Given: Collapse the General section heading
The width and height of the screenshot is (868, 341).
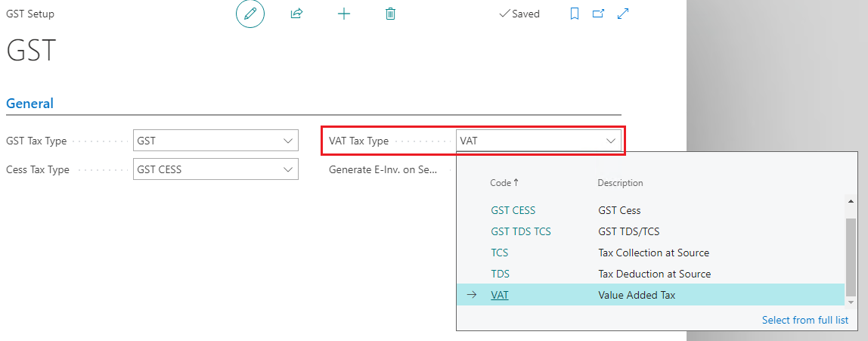Looking at the screenshot, I should tap(29, 104).
